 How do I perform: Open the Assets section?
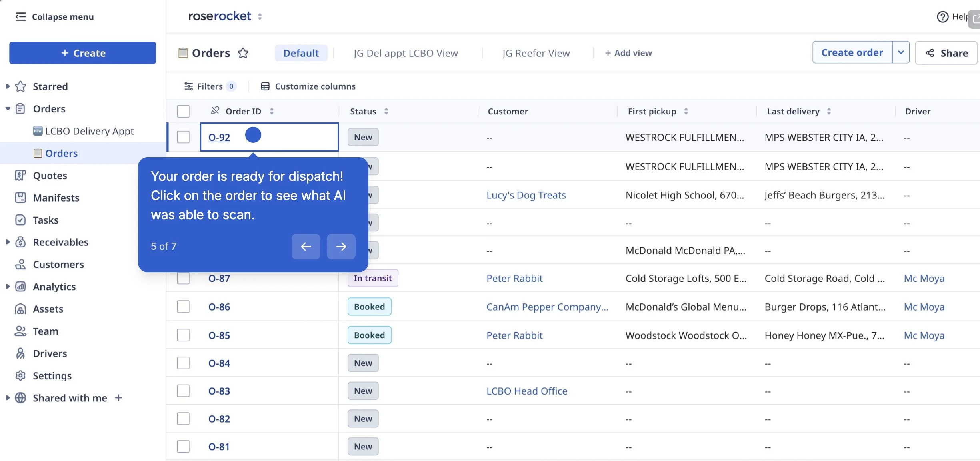tap(48, 309)
